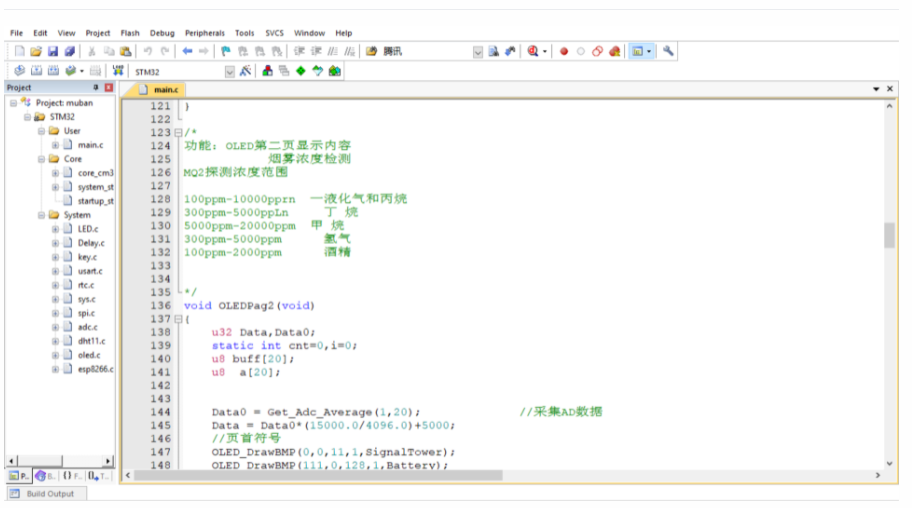This screenshot has width=912, height=508.
Task: Toggle the window layout button
Action: point(637,51)
